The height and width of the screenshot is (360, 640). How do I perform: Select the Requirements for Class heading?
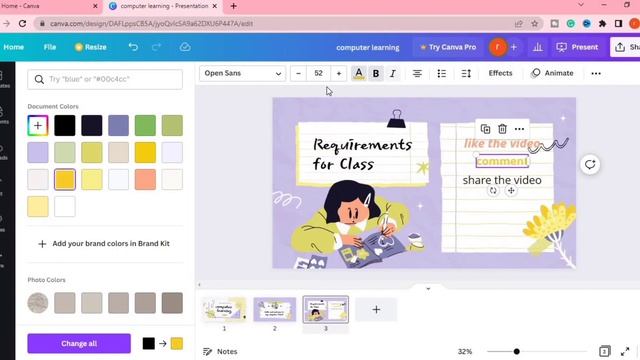(362, 154)
